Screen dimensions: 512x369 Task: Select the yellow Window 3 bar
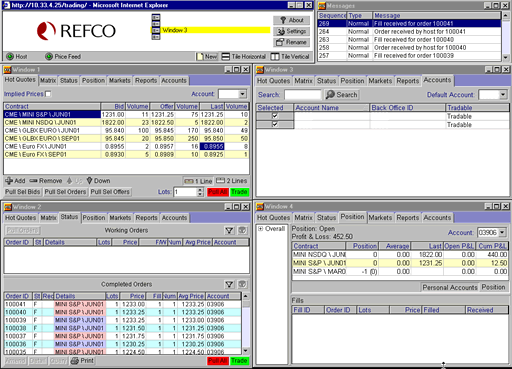click(215, 30)
